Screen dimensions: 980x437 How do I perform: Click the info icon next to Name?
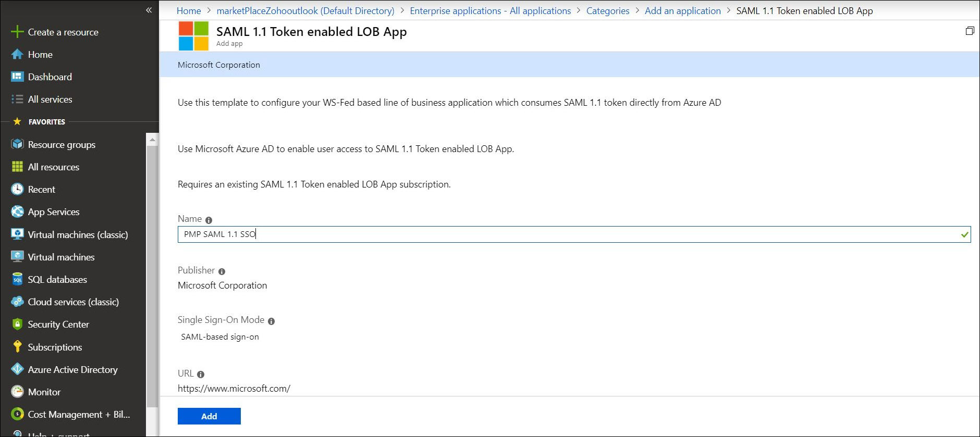[209, 220]
